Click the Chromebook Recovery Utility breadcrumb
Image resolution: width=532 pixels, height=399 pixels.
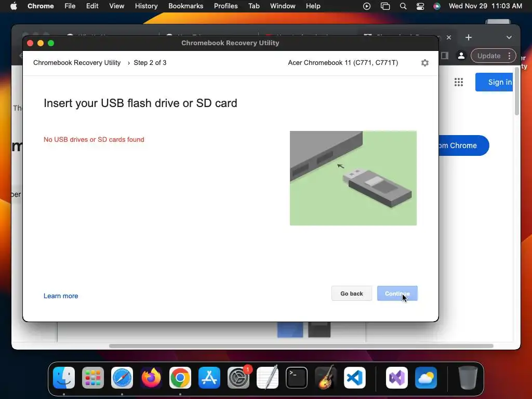(x=77, y=63)
